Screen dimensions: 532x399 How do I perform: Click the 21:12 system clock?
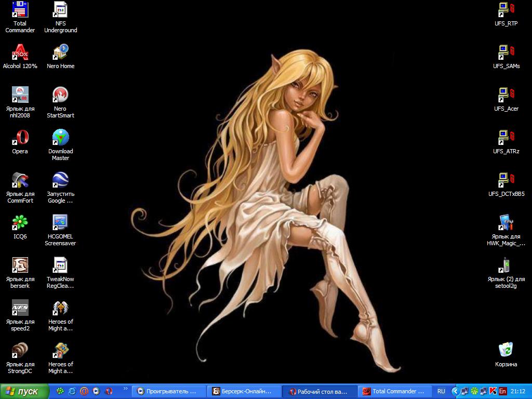[x=518, y=391]
